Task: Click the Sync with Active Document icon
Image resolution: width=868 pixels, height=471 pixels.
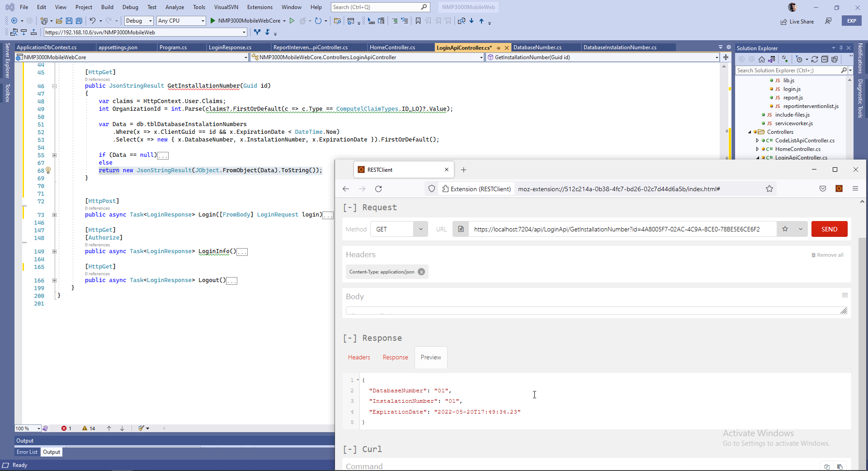Action: click(815, 59)
